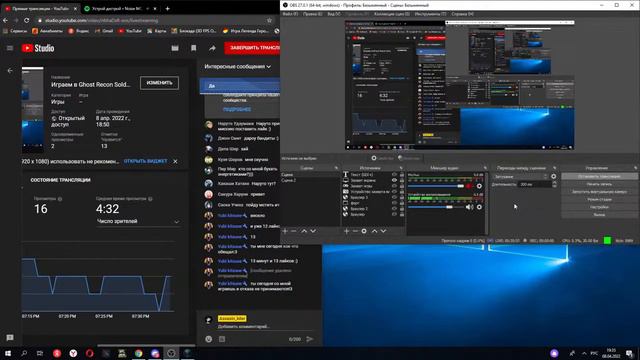Expand the viewer count metric dropdown below 4:32

138,221
